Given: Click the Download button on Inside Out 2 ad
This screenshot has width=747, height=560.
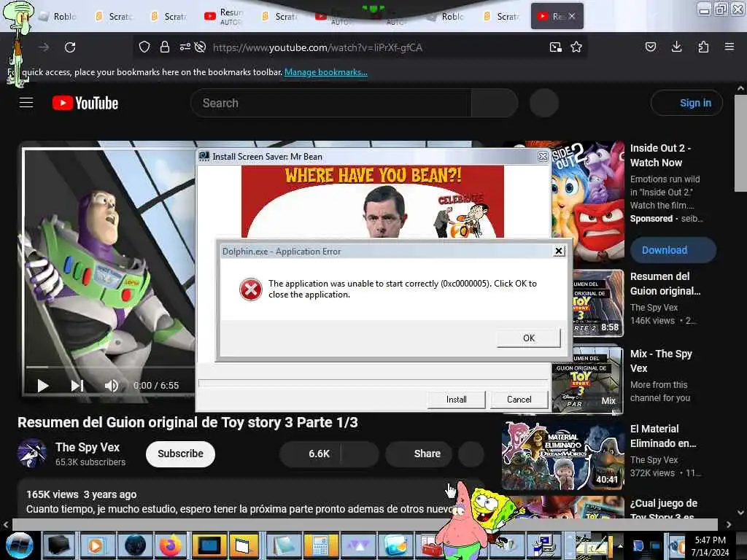Looking at the screenshot, I should point(673,250).
